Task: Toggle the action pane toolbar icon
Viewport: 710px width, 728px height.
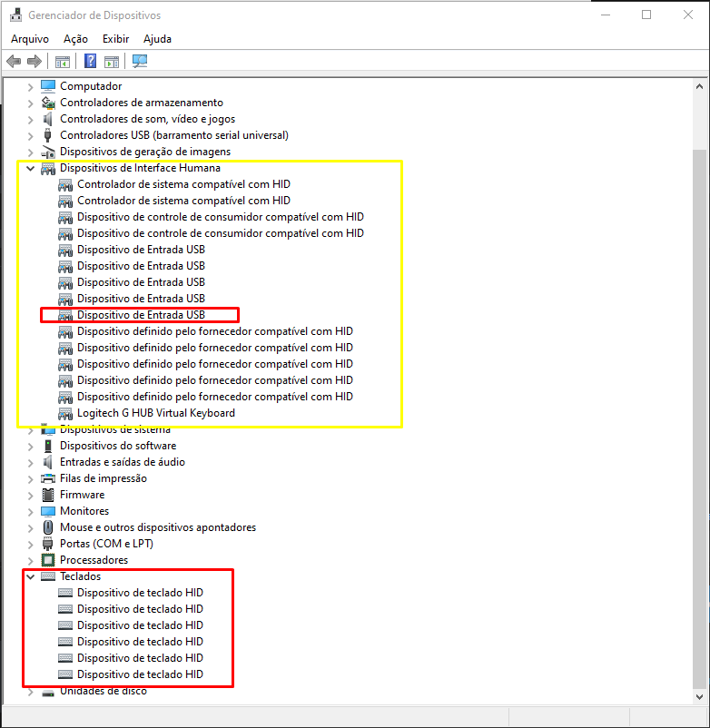Action: click(112, 62)
